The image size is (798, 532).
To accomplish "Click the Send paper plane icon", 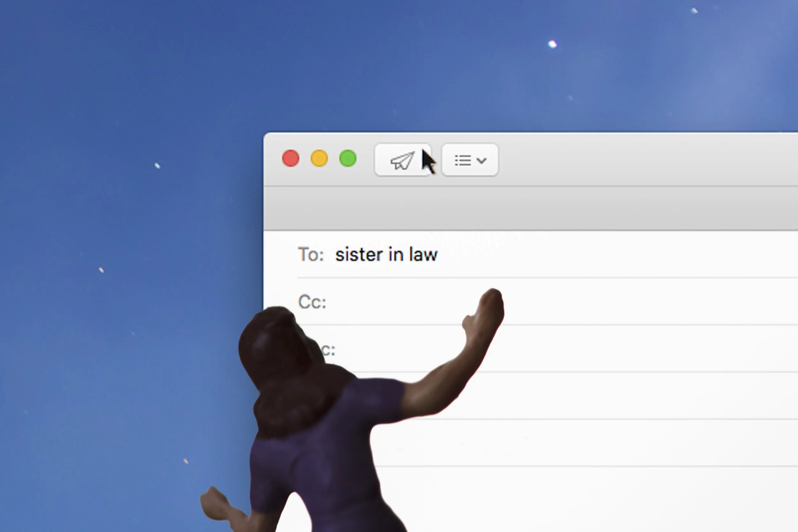I will 403,160.
